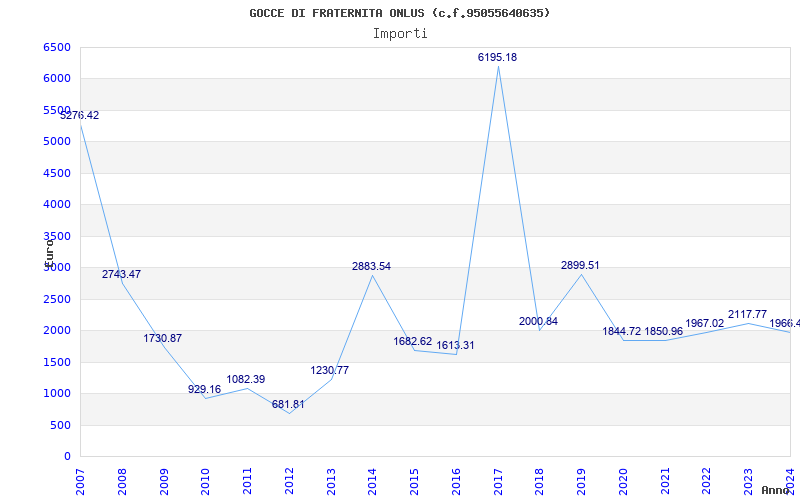Click the y-axis value 1000
This screenshot has height=500, width=800.
[57, 394]
